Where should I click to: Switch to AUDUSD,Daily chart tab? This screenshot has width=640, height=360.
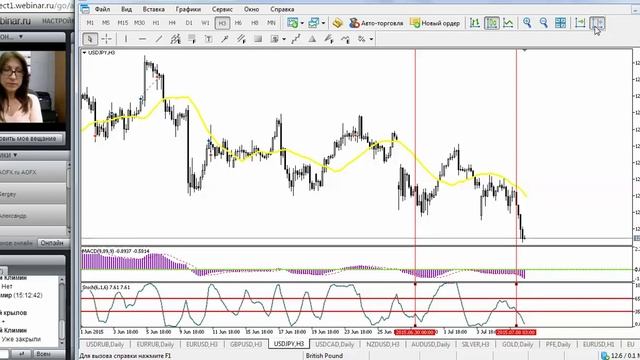pyautogui.click(x=431, y=344)
